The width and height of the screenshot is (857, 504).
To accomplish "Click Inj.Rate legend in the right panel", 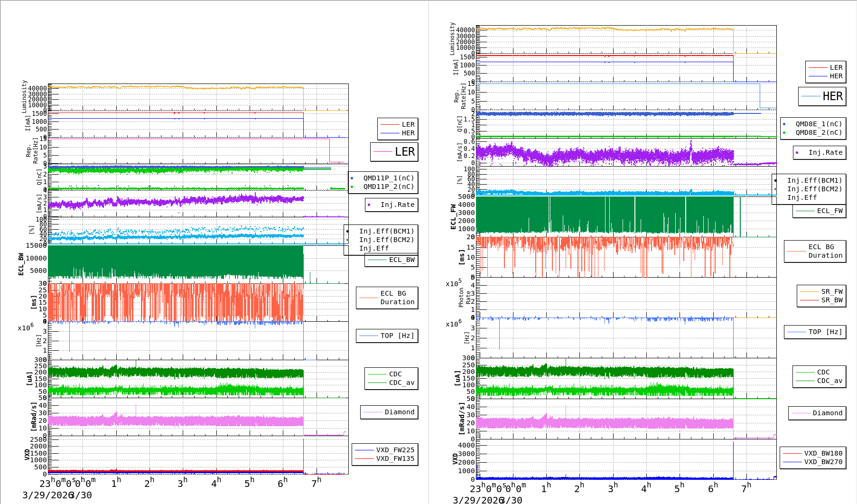I will pyautogui.click(x=825, y=152).
